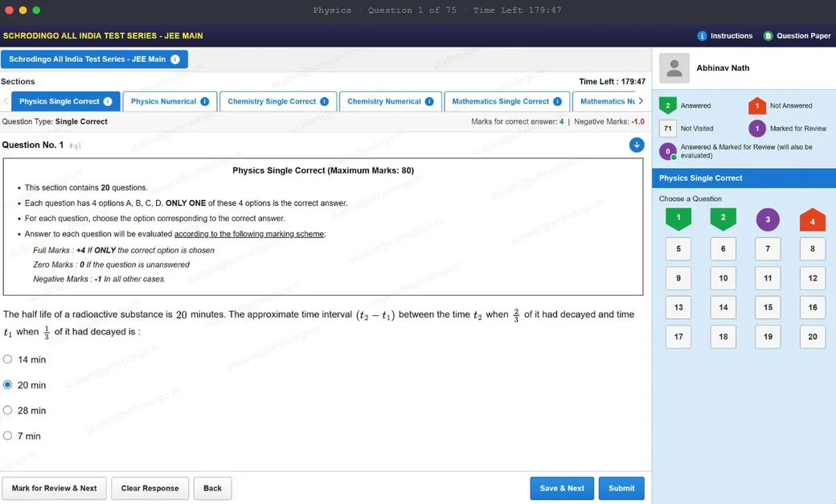Viewport: 836px width, 504px height.
Task: Click info icon on Schrodingo test series button
Action: 175,59
